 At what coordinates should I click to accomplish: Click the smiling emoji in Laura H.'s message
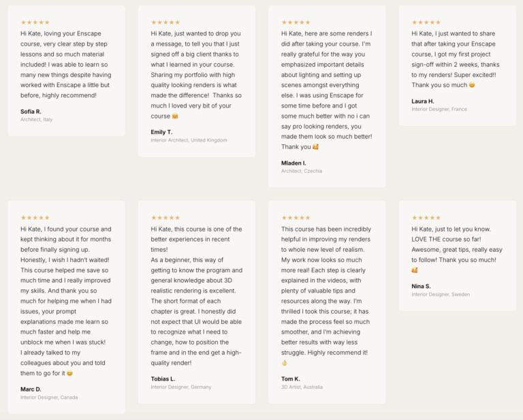pyautogui.click(x=472, y=85)
